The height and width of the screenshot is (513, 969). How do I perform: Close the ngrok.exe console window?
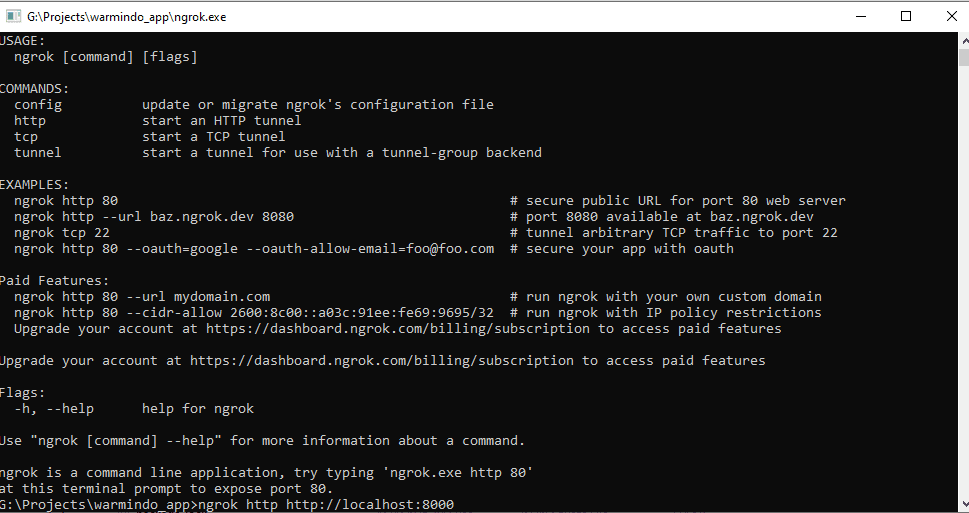click(x=952, y=17)
